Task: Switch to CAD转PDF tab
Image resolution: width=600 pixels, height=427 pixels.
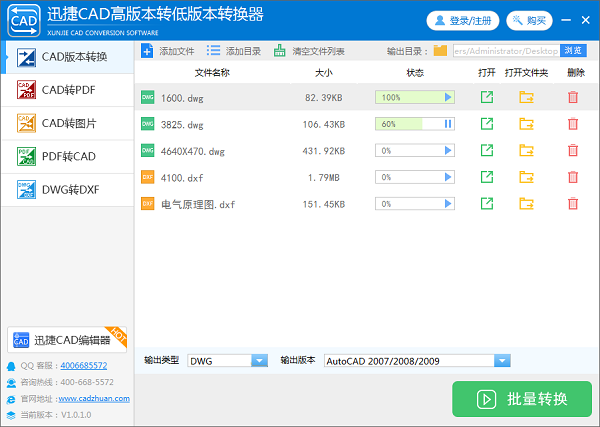Action: (68, 90)
